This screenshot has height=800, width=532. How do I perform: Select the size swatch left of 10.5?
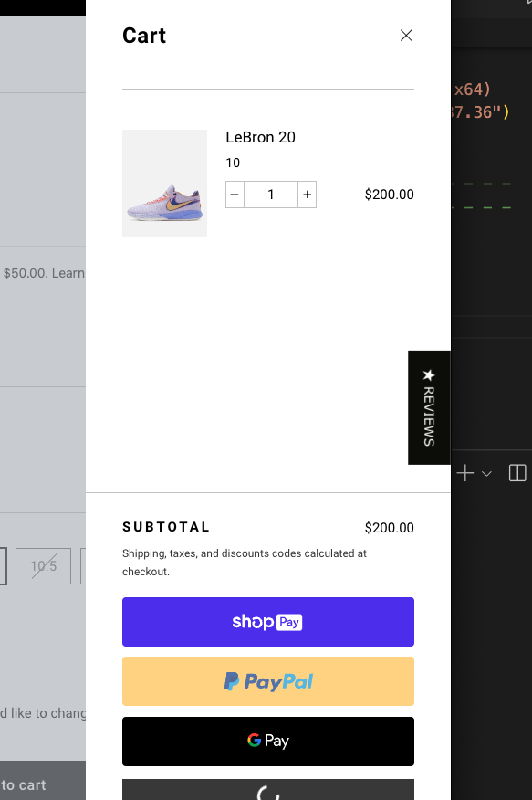coord(5,566)
